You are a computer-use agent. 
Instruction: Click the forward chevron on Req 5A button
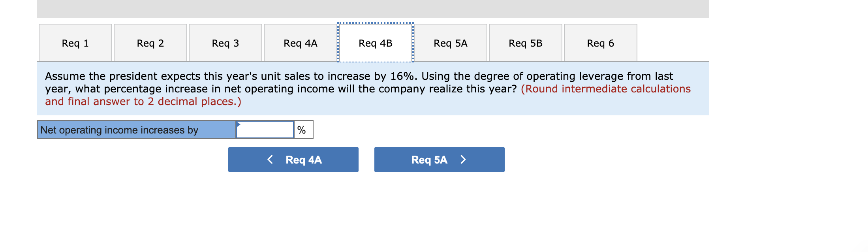(x=463, y=160)
